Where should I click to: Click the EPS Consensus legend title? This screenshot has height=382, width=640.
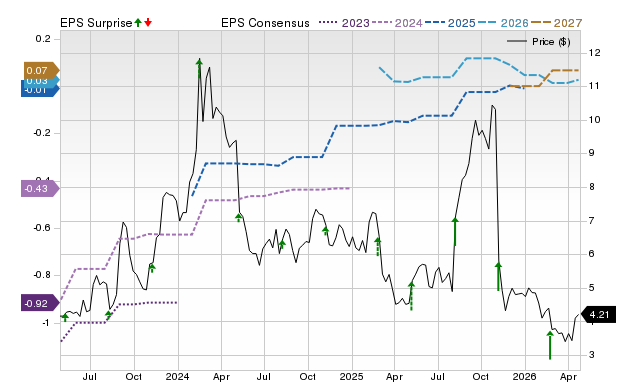coord(265,23)
